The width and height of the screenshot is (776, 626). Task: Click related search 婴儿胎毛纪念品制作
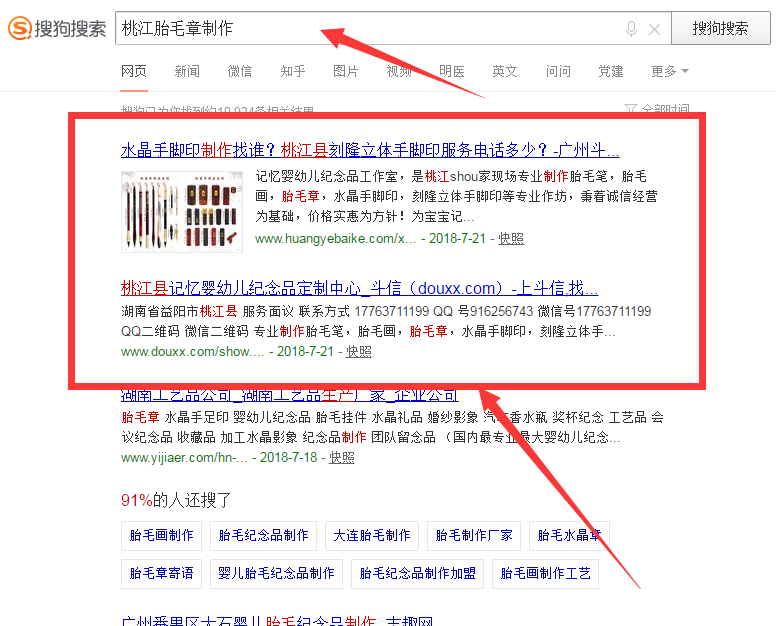pos(276,574)
